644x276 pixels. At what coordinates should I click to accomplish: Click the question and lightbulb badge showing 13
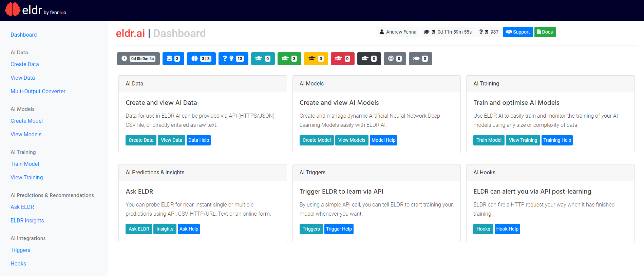point(233,59)
